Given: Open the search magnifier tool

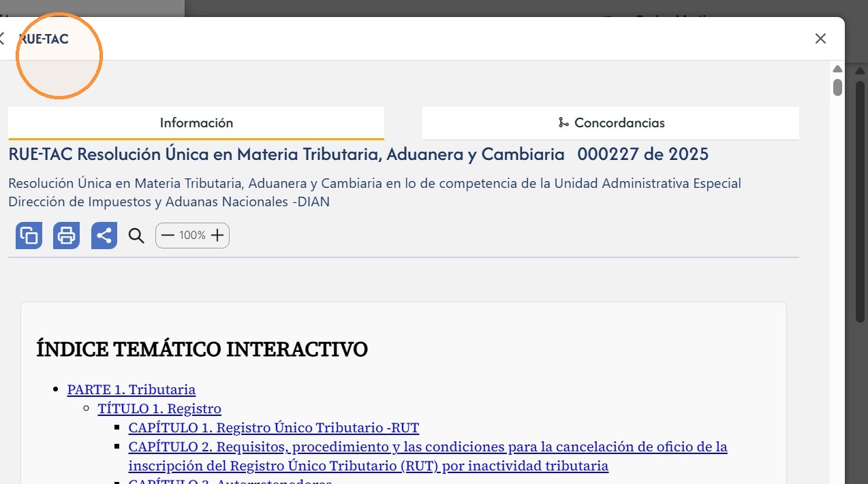Looking at the screenshot, I should point(136,236).
